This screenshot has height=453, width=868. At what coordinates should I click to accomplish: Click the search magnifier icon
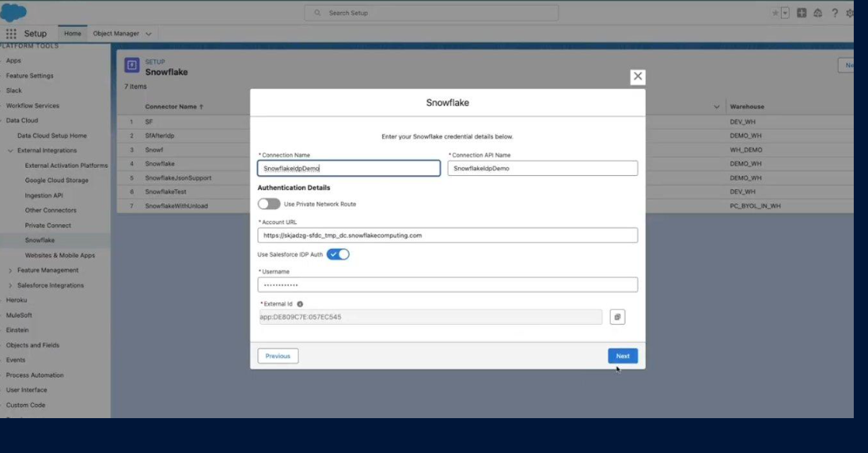[317, 13]
